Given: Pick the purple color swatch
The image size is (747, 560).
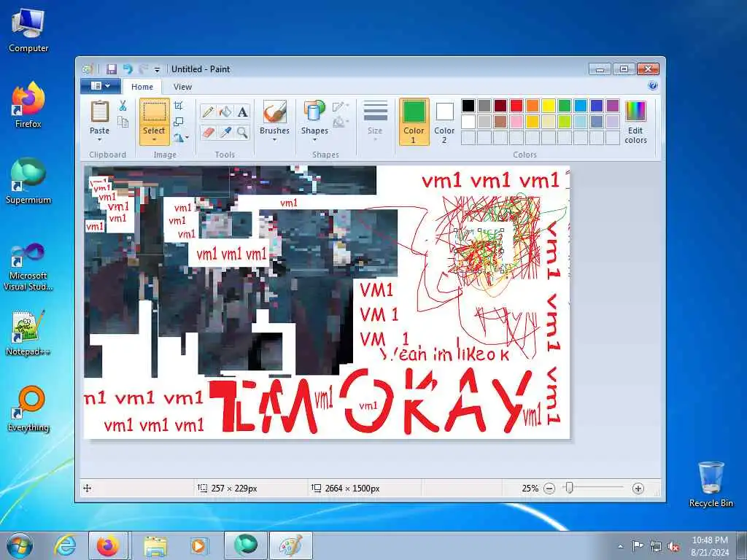Looking at the screenshot, I should pos(613,106).
